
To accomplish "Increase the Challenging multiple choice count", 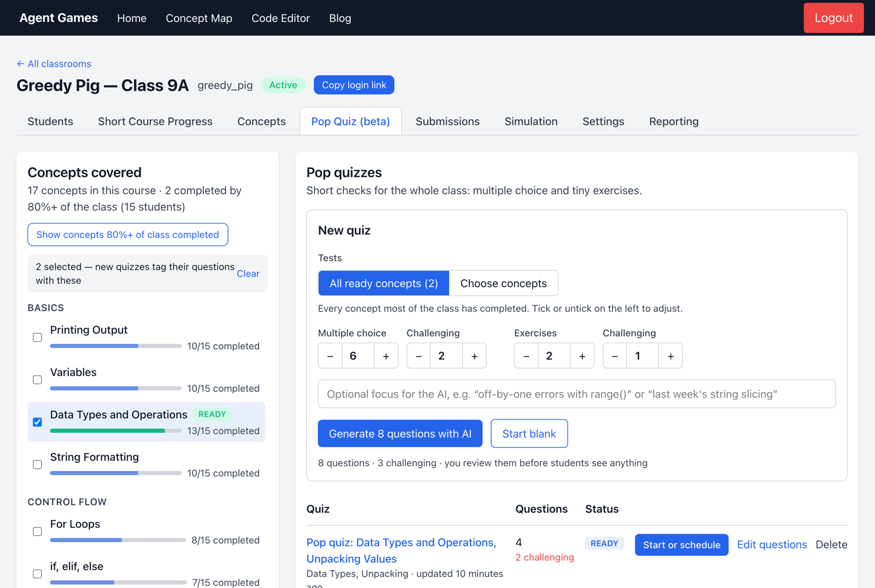I will (x=475, y=356).
